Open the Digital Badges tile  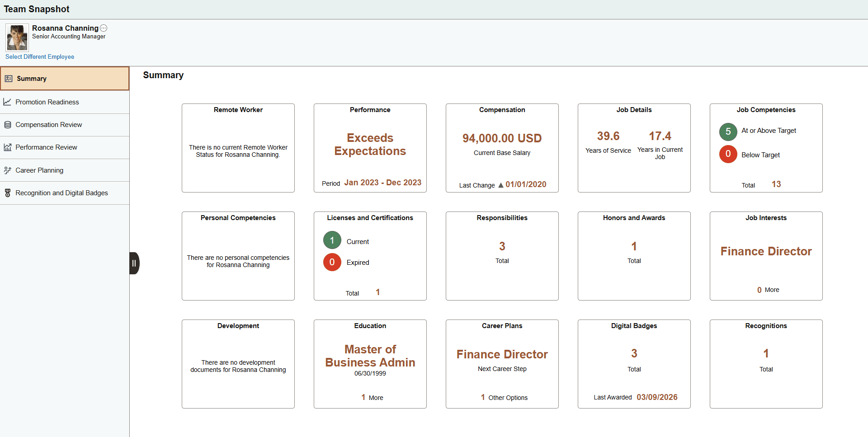634,364
